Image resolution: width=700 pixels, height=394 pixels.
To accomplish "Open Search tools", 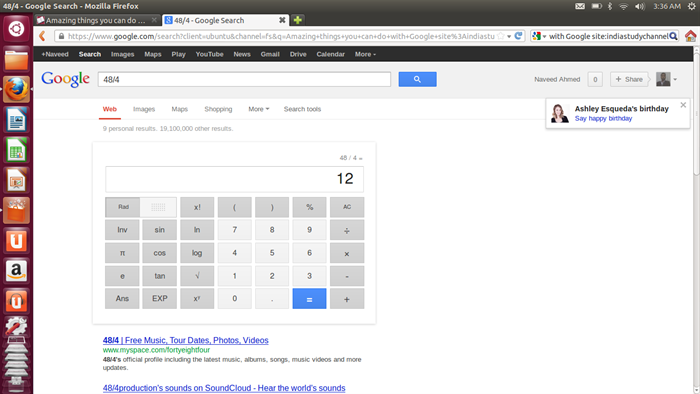I will coord(302,109).
